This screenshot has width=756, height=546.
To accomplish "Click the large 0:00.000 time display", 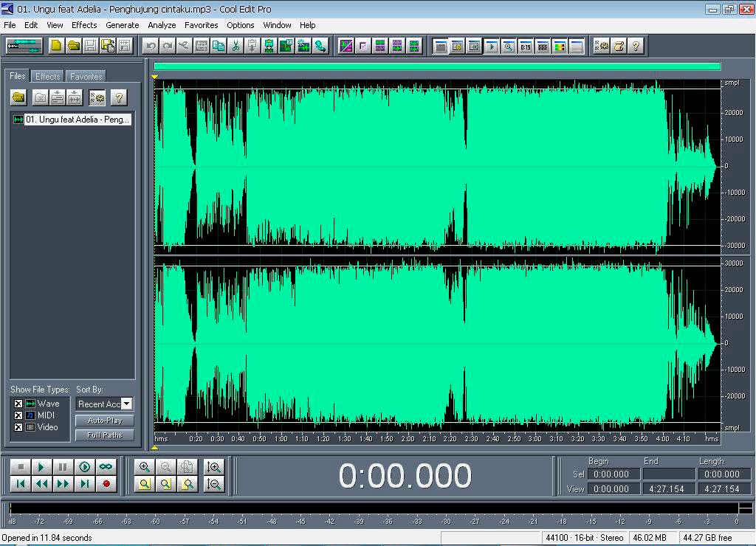I will coord(405,476).
